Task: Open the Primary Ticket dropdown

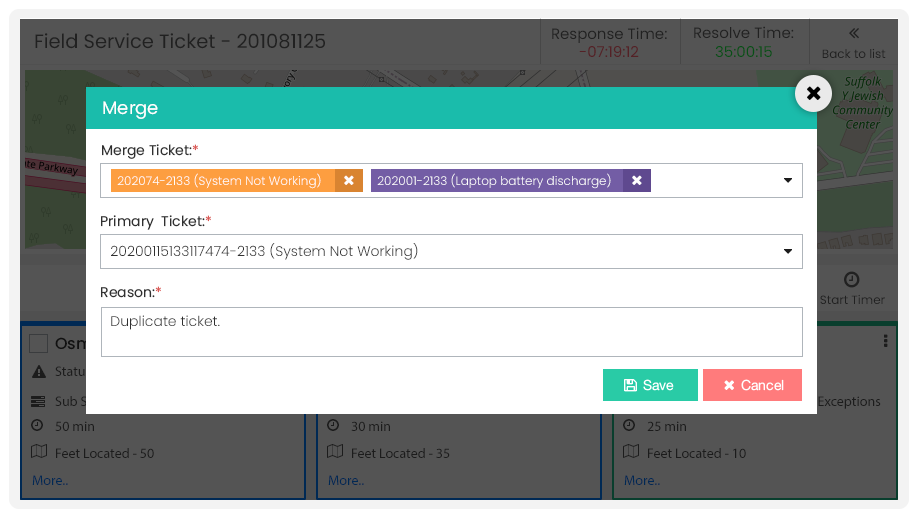Action: point(451,252)
